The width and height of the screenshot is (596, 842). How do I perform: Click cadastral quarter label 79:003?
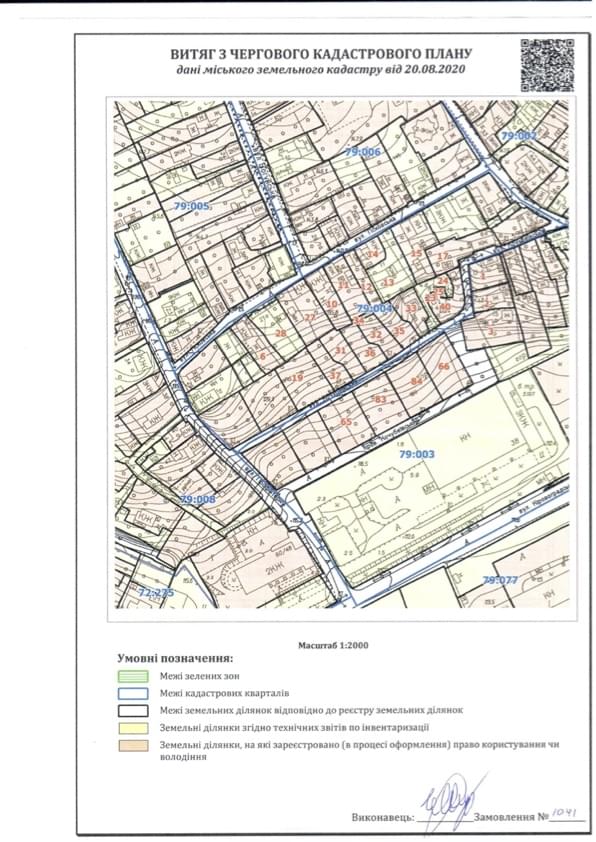coord(417,454)
